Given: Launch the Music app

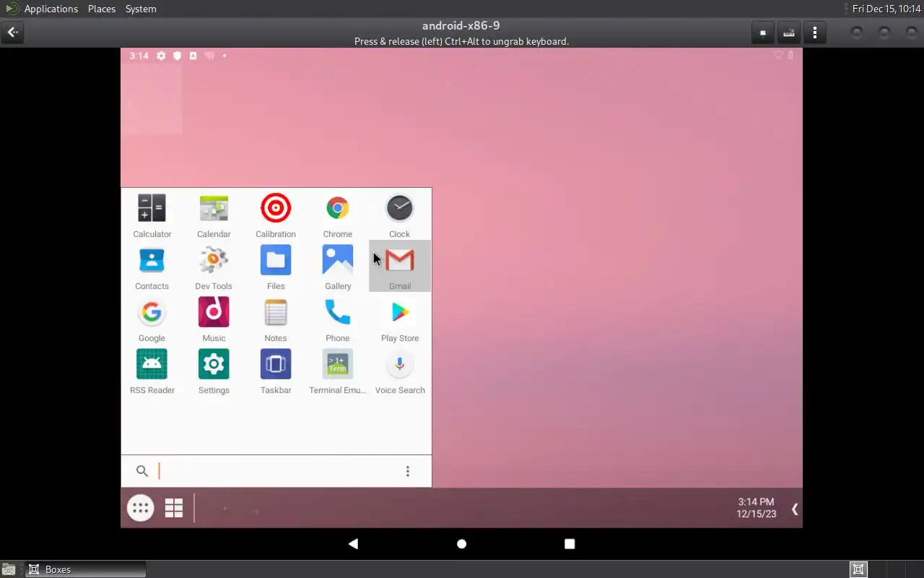Looking at the screenshot, I should pos(214,319).
